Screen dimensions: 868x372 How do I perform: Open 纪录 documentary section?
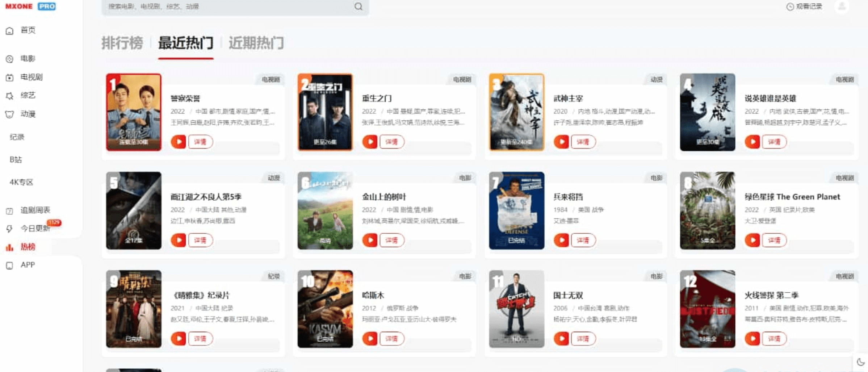click(x=17, y=137)
